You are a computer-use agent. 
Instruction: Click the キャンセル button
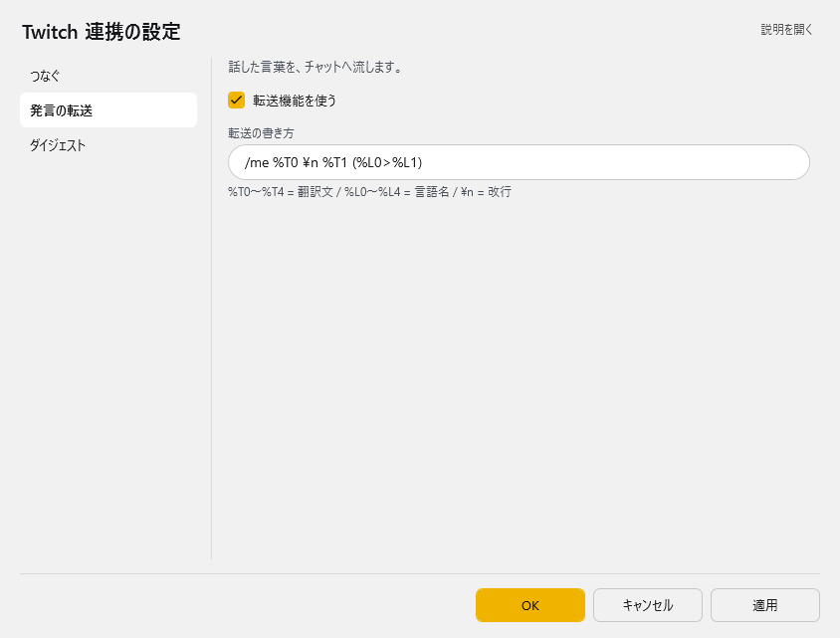click(x=647, y=605)
